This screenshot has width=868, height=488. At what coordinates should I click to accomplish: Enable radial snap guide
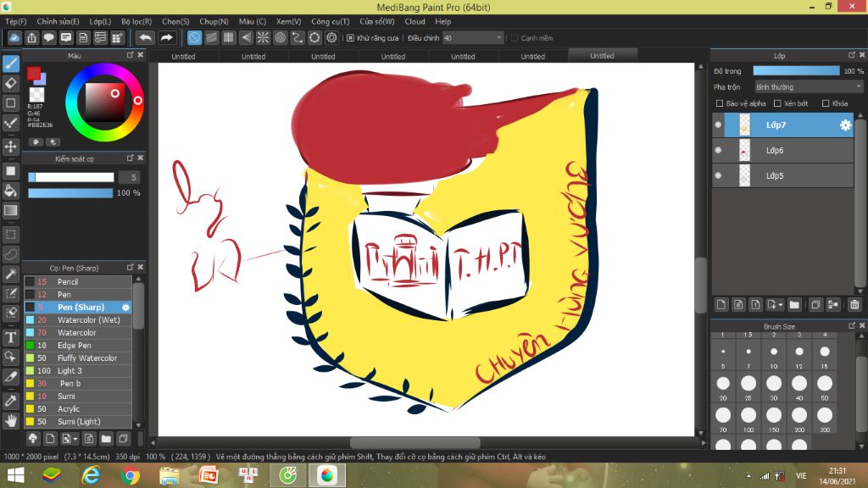pyautogui.click(x=263, y=37)
